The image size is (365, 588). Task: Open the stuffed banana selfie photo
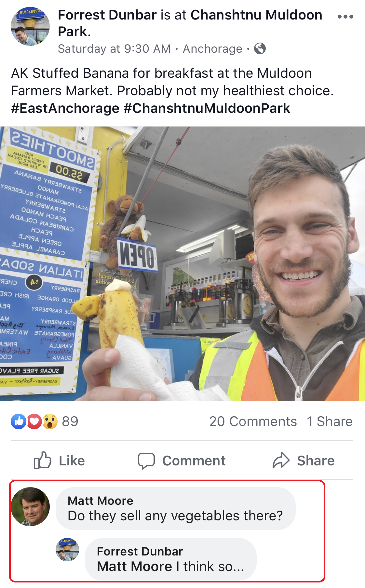(x=182, y=264)
